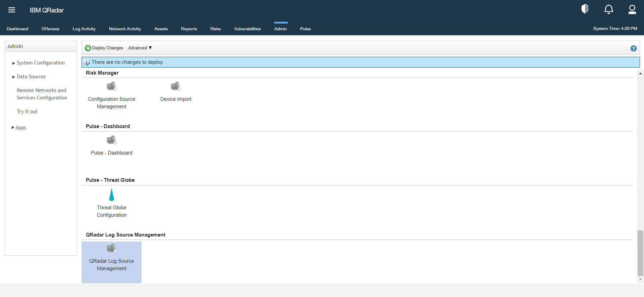Open Remote Networks and Services Configuration
The image size is (644, 297).
[42, 94]
